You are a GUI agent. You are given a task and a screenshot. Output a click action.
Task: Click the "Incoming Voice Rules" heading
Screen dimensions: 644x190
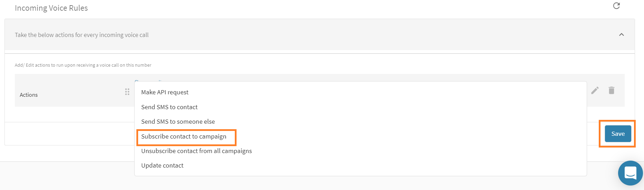[x=51, y=8]
